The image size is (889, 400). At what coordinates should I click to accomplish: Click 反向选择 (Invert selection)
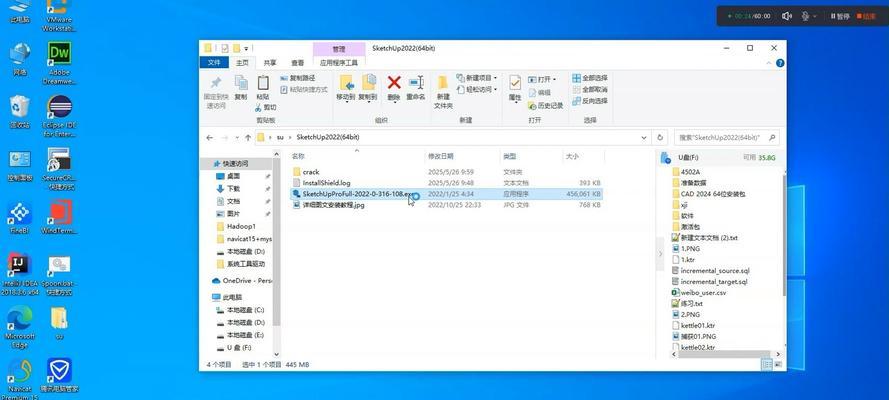[x=590, y=101]
